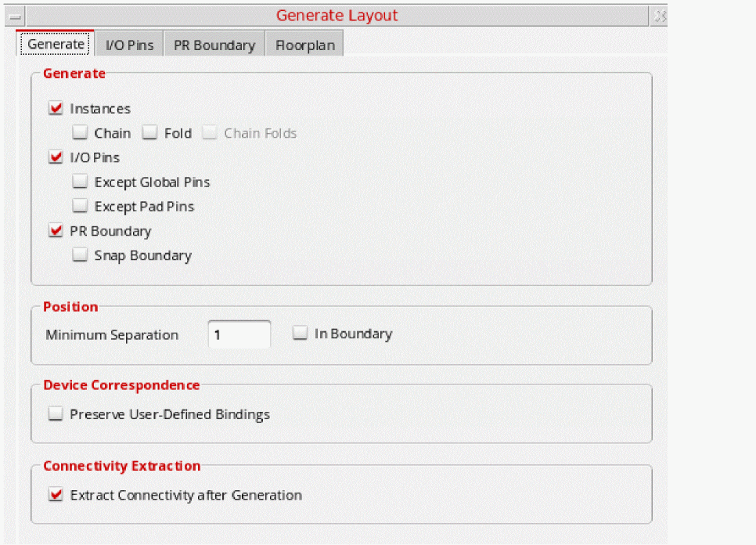Enable Preserve User-Defined Bindings
The image size is (756, 545).
point(56,414)
